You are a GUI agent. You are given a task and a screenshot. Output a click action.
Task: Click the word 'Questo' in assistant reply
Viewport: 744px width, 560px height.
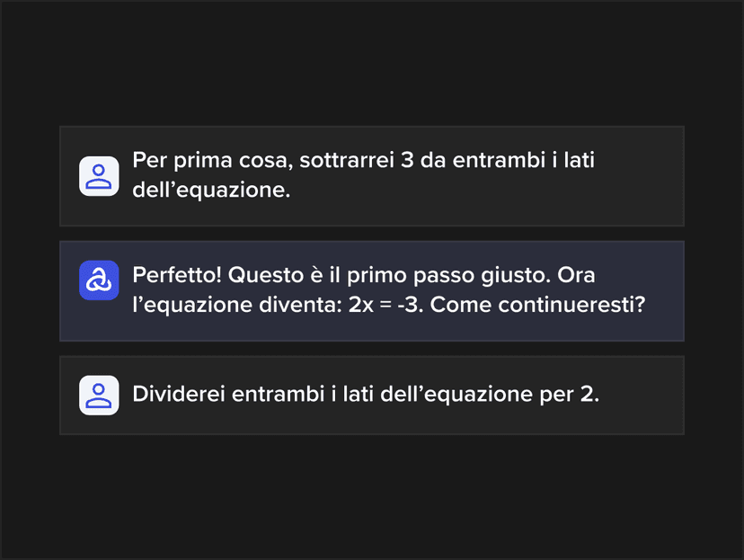coord(266,275)
